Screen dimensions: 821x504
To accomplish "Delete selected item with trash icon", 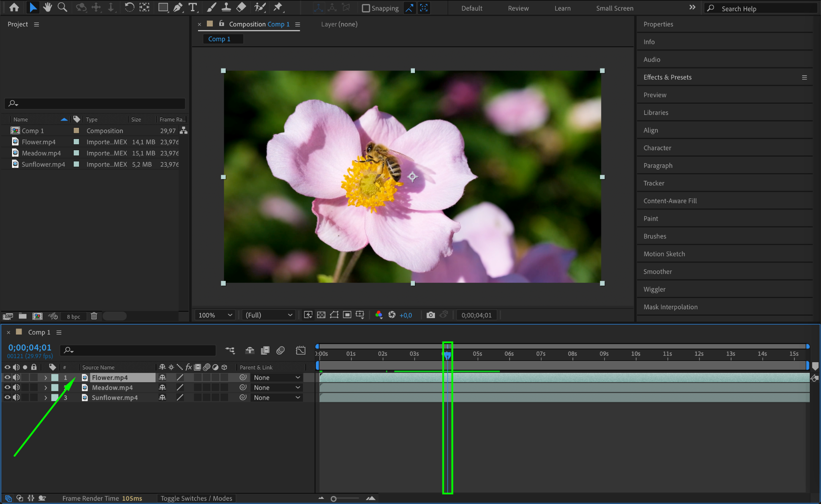I will [94, 316].
